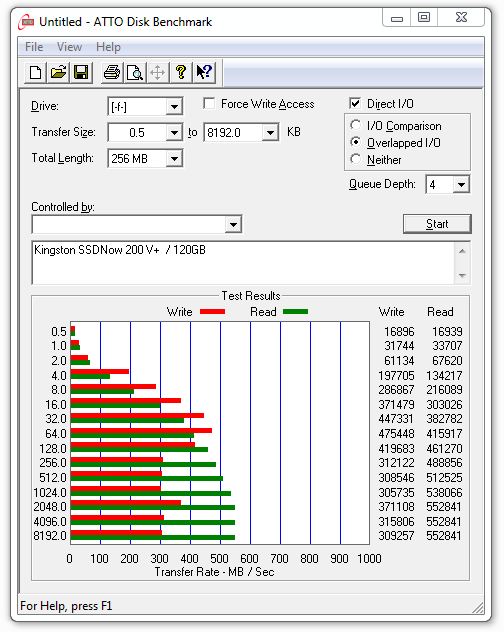
Task: Save results with the floppy disk icon
Action: [x=81, y=73]
